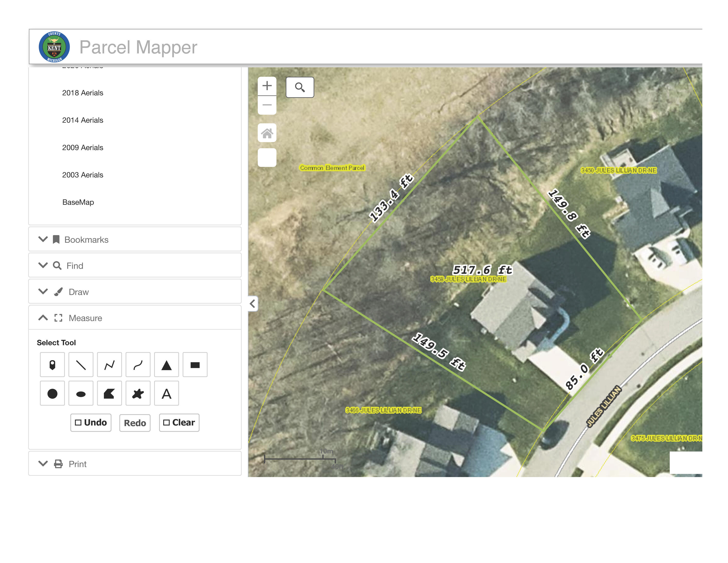Image resolution: width=728 pixels, height=563 pixels.
Task: Select the polyline measure tool
Action: [x=109, y=365]
